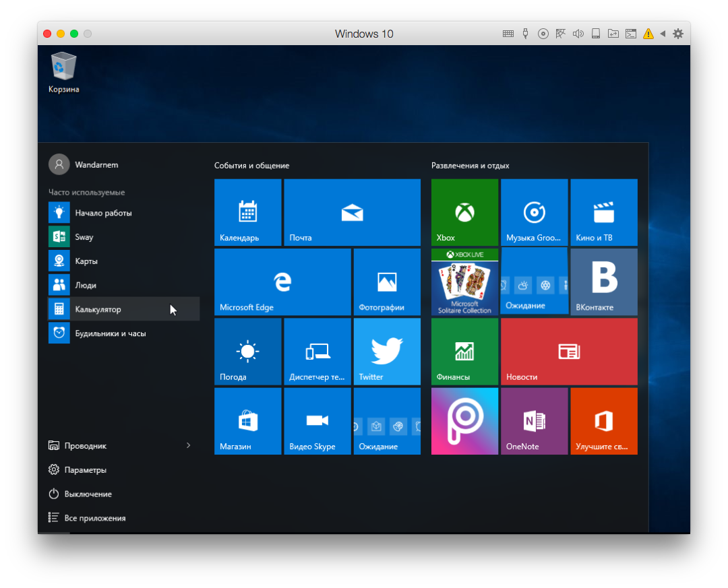Open the Почта mail tile
This screenshot has width=728, height=588.
tap(352, 213)
